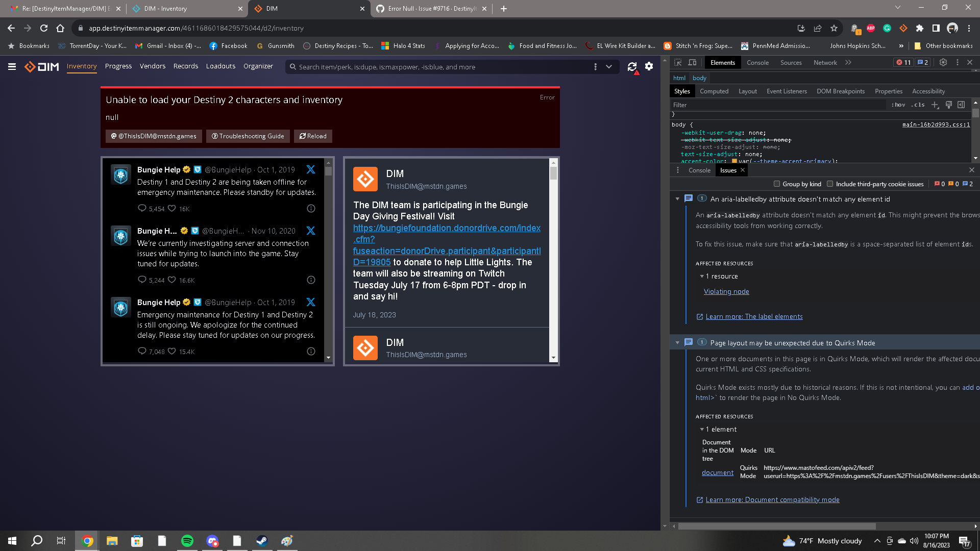Launch Spotify from the taskbar
The width and height of the screenshot is (980, 551).
click(x=187, y=541)
